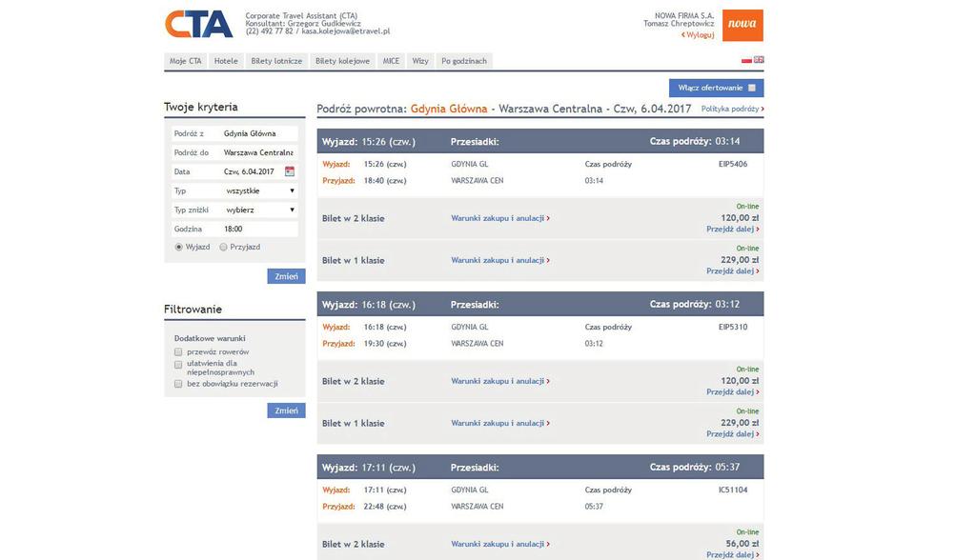
Task: Expand the Typ zniżki dropdown
Action: [x=260, y=210]
